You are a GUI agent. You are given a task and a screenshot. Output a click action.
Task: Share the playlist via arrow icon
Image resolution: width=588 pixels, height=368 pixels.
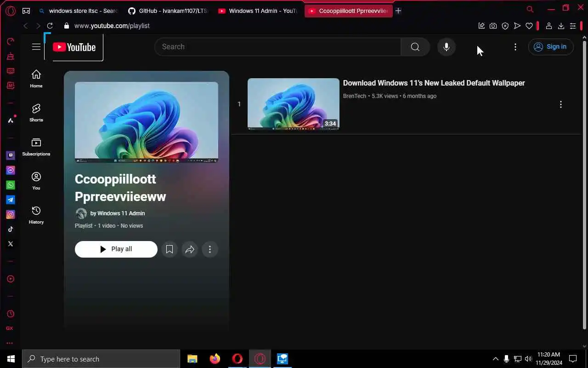190,249
